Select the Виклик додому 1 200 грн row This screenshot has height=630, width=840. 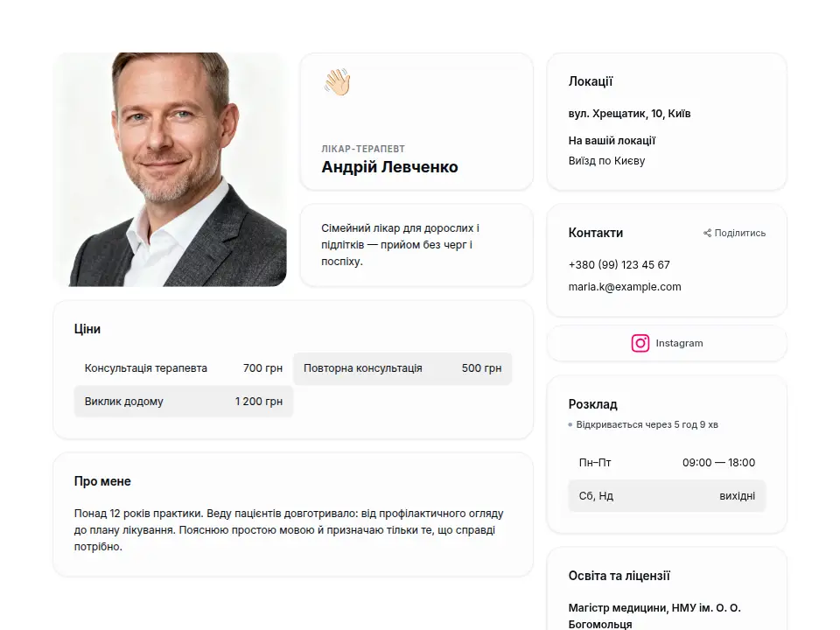tap(183, 402)
